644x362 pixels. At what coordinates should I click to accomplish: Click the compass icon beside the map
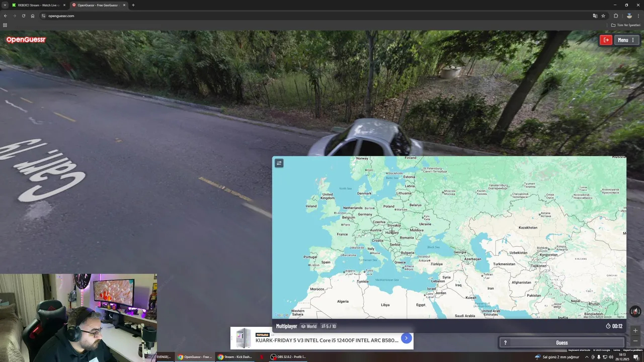635,311
